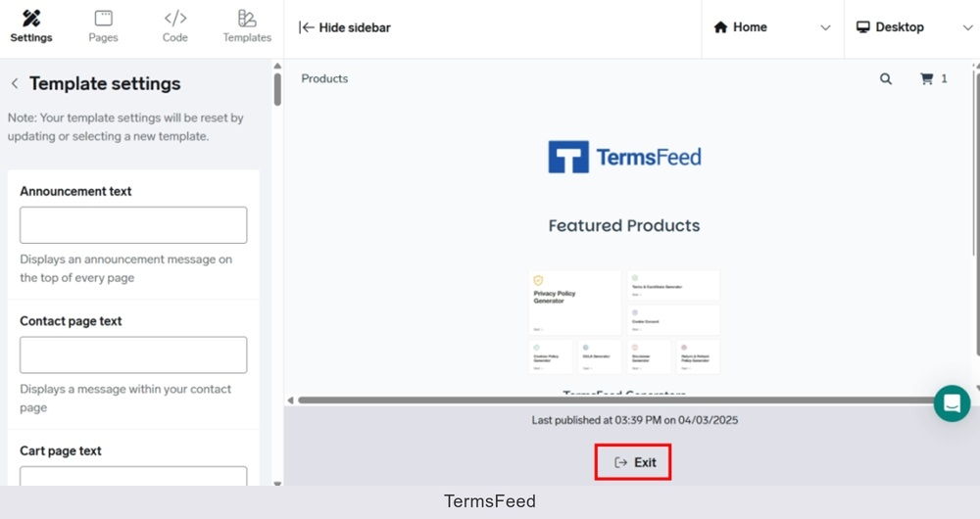Open the Products link in preview
Image resolution: width=980 pixels, height=519 pixels.
coord(324,78)
